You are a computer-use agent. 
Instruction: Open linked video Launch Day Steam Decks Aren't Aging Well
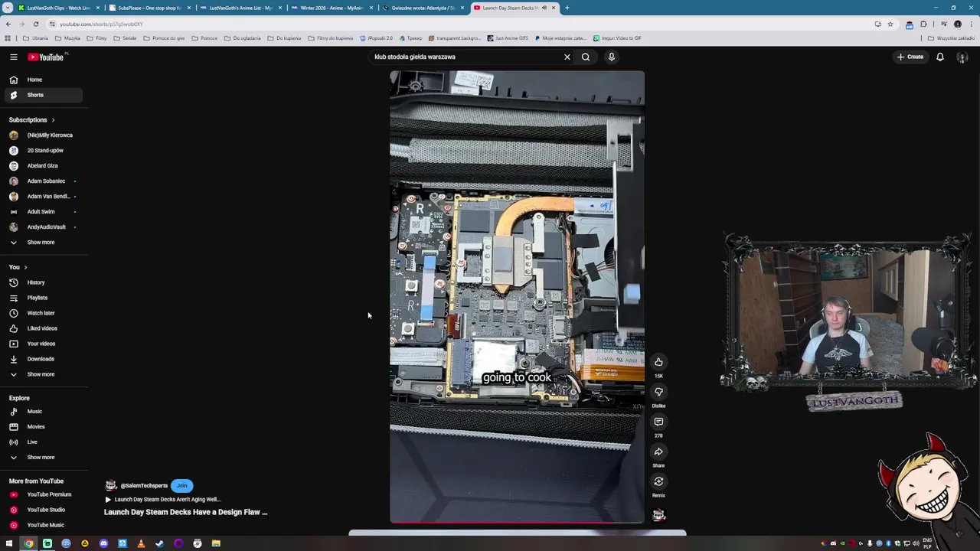click(162, 500)
